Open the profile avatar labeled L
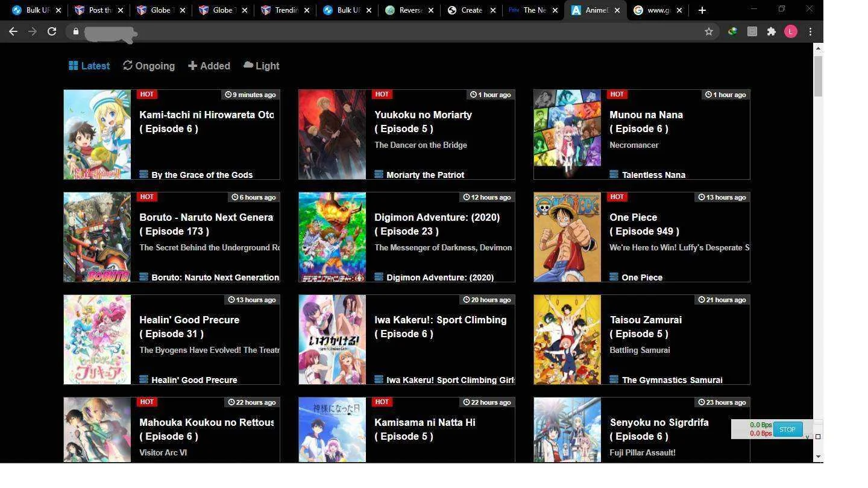The height and width of the screenshot is (488, 868). pyautogui.click(x=790, y=31)
